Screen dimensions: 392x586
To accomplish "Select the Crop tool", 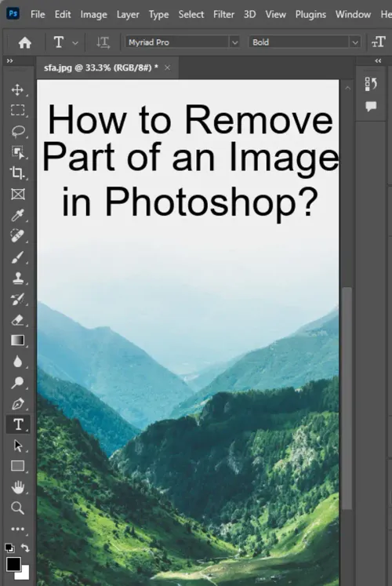I will pyautogui.click(x=17, y=173).
